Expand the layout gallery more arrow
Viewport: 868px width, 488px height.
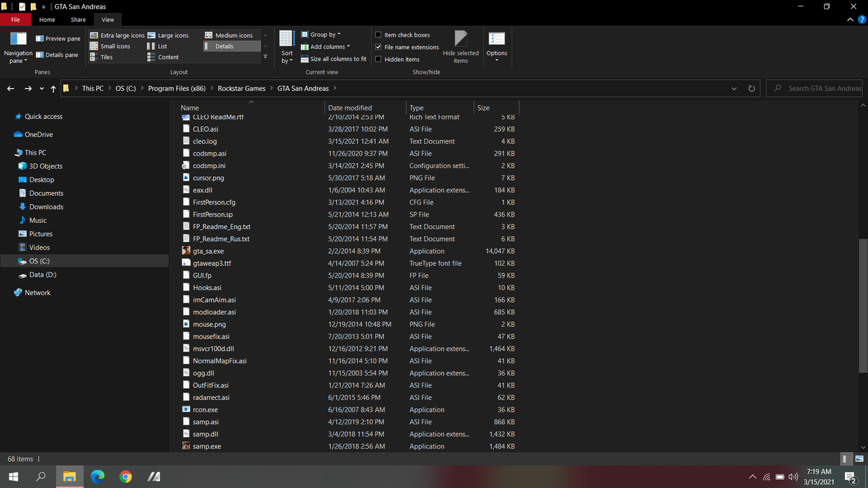(x=265, y=57)
